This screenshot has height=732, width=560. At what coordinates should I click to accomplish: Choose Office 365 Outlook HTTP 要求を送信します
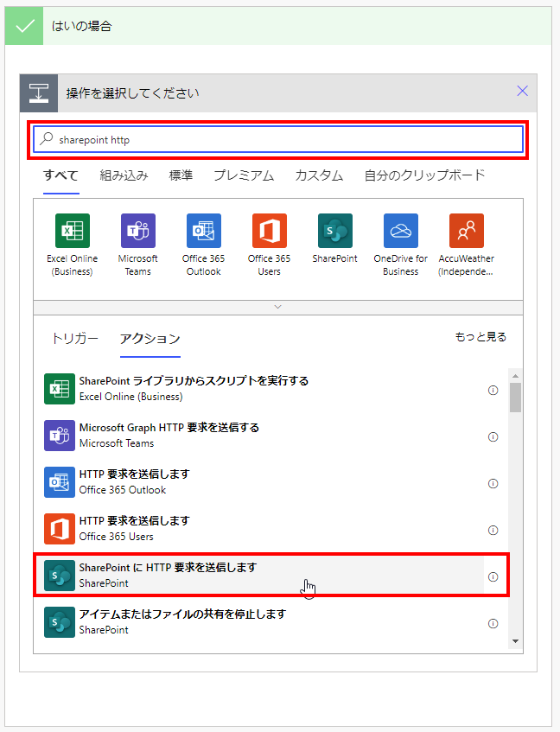264,481
